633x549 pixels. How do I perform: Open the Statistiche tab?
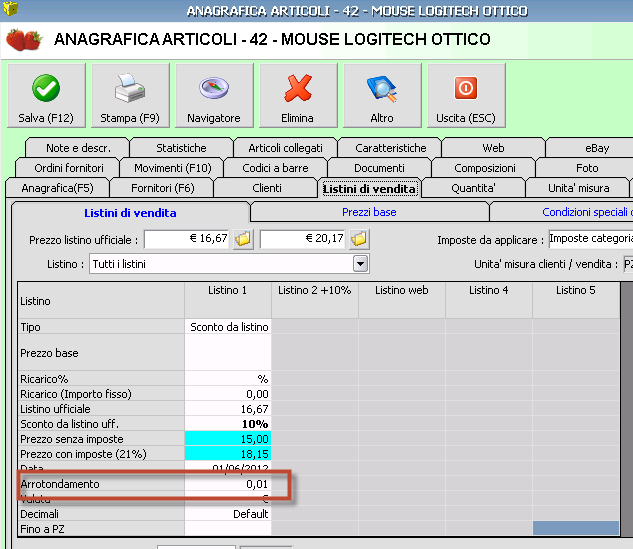[181, 148]
